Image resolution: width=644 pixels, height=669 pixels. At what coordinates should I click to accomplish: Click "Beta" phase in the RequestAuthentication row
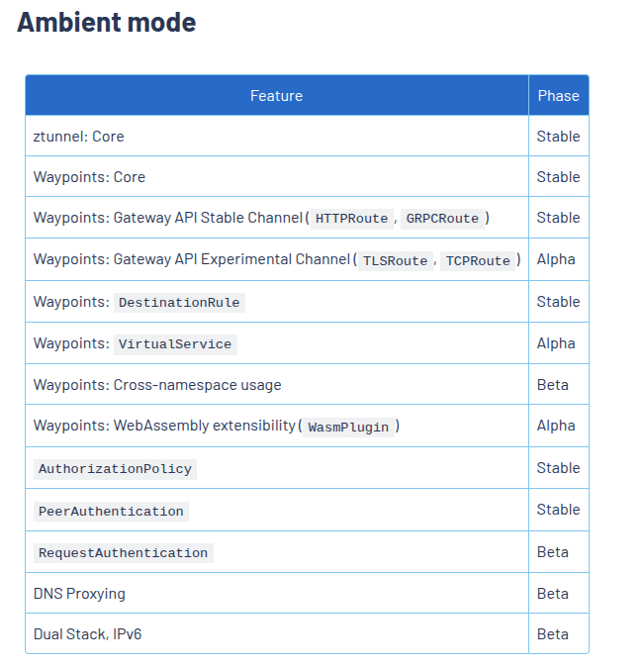[x=553, y=552]
